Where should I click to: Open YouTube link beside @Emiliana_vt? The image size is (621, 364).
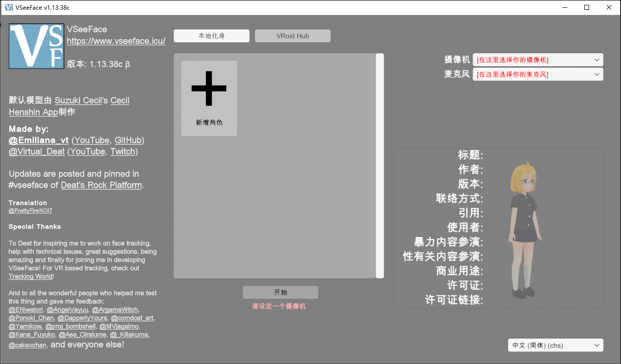pyautogui.click(x=91, y=140)
